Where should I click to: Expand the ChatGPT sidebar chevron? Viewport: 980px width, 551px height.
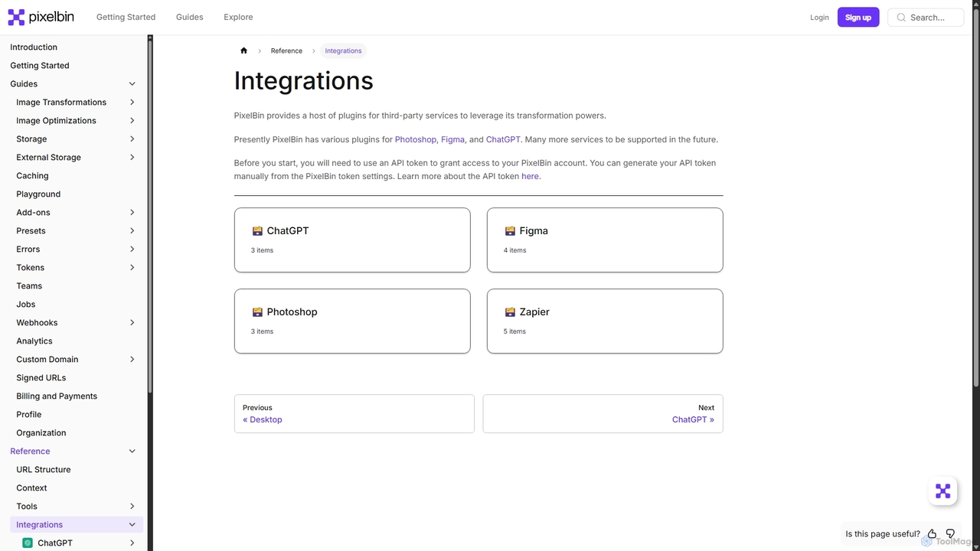pyautogui.click(x=132, y=543)
